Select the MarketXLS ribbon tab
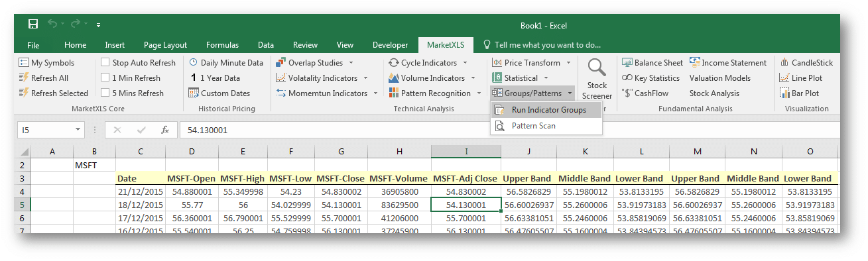The height and width of the screenshot is (261, 868). (445, 45)
